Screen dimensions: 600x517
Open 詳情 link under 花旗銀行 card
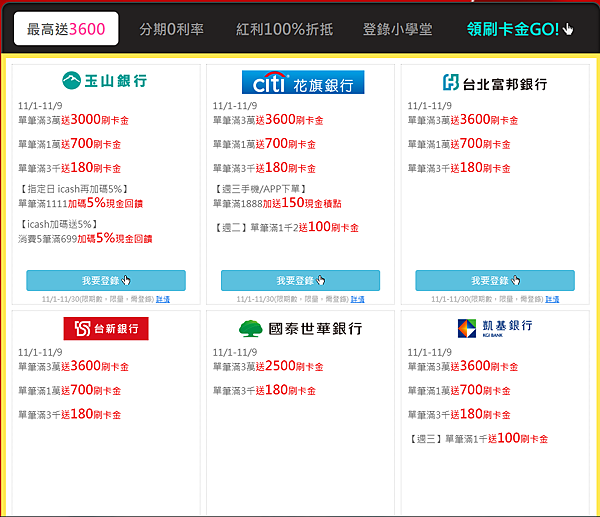(x=357, y=299)
